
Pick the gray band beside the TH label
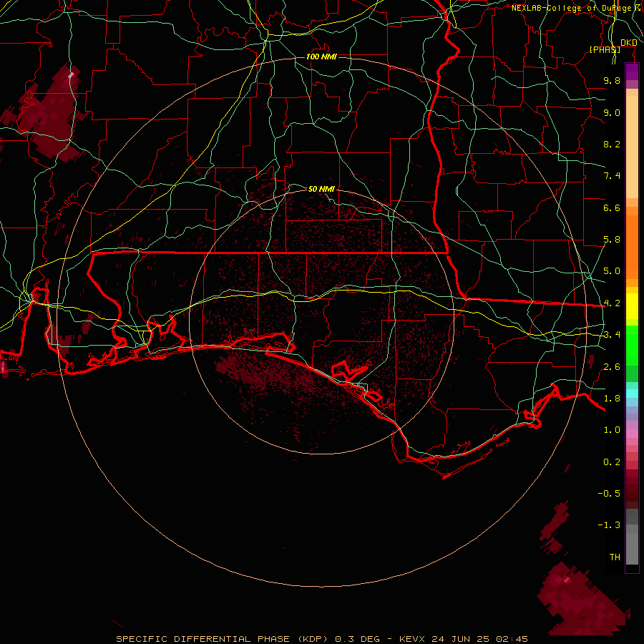pos(632,548)
